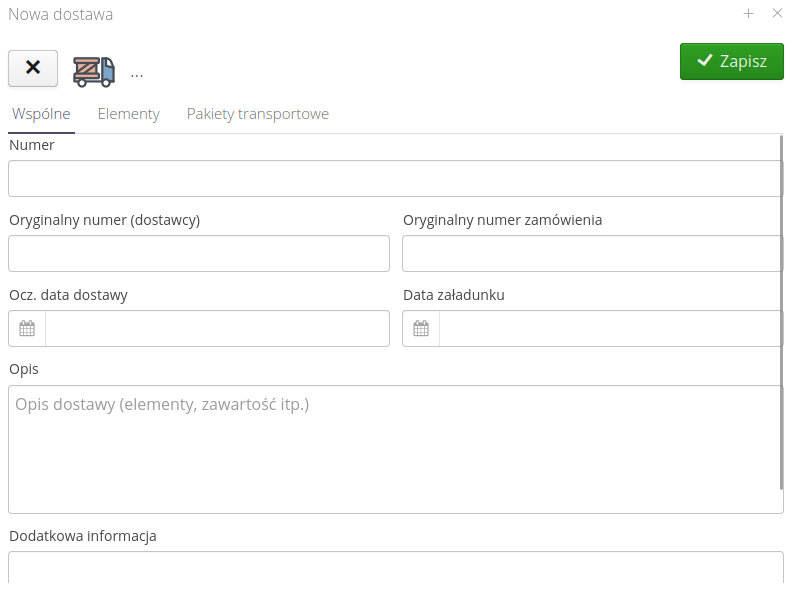Open calendar for Data załadunku

coord(421,328)
